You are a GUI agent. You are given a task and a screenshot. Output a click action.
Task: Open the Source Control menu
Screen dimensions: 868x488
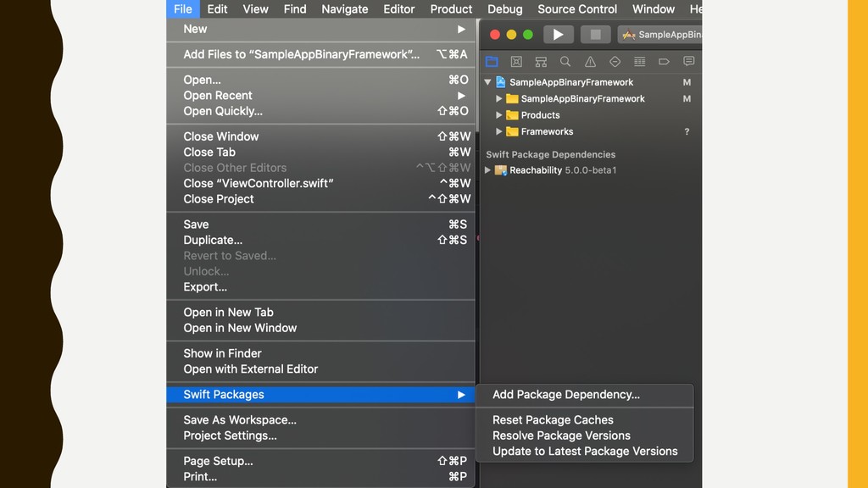pyautogui.click(x=577, y=8)
